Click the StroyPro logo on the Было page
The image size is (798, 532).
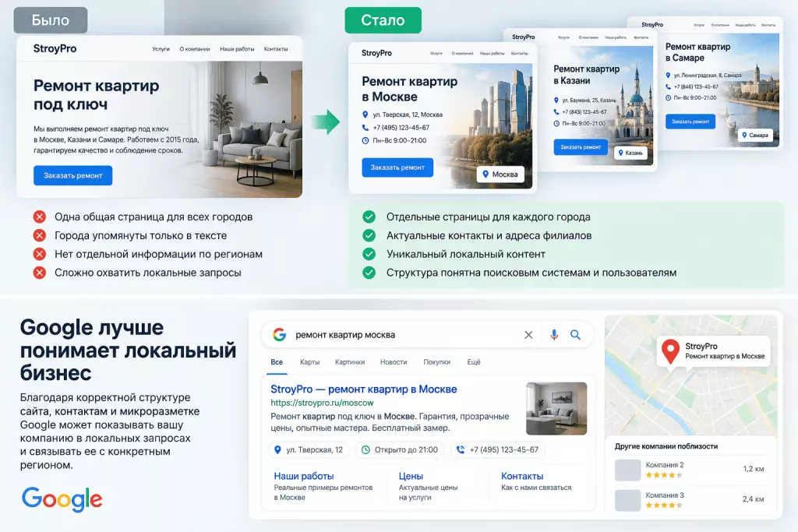(x=55, y=49)
